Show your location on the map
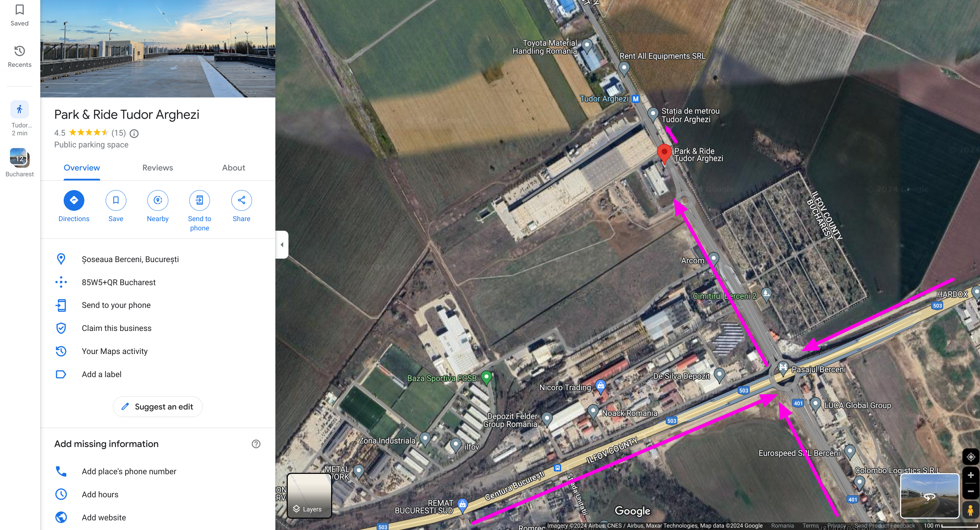The width and height of the screenshot is (980, 530). tap(970, 457)
